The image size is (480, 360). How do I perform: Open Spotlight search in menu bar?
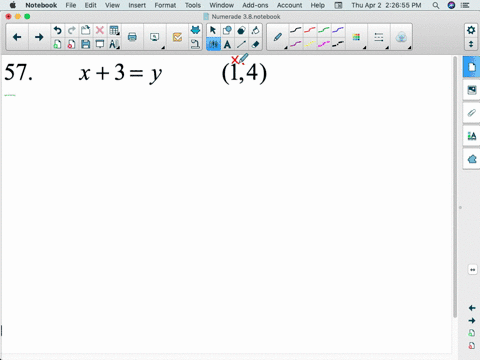pyautogui.click(x=435, y=5)
